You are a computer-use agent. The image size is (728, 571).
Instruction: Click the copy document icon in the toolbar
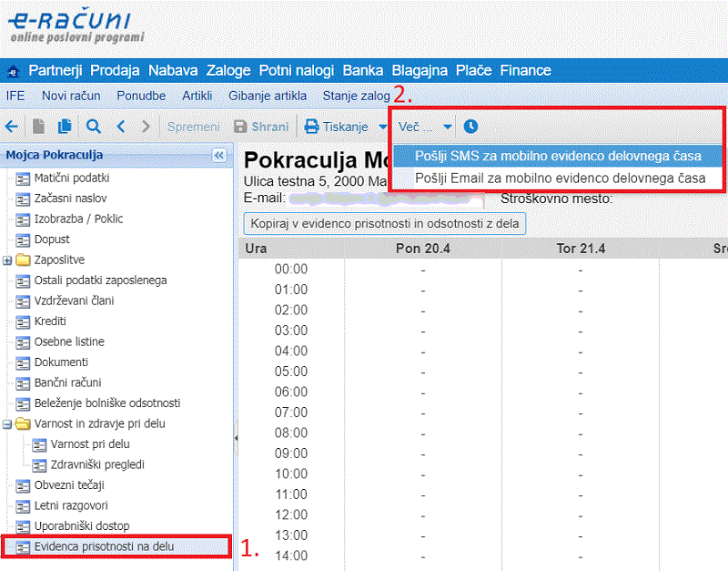coord(65,127)
